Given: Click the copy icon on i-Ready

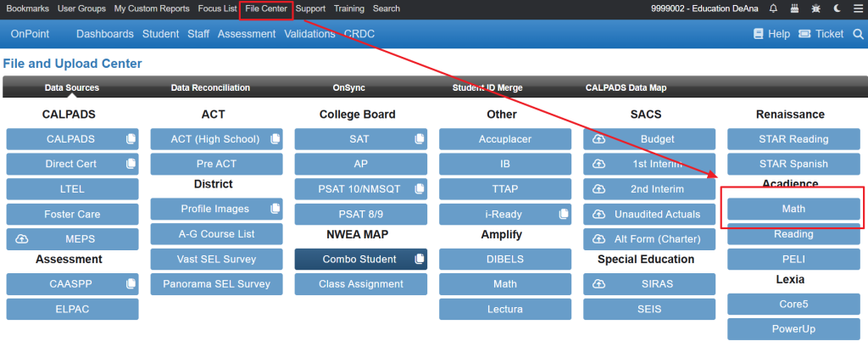Looking at the screenshot, I should [563, 215].
